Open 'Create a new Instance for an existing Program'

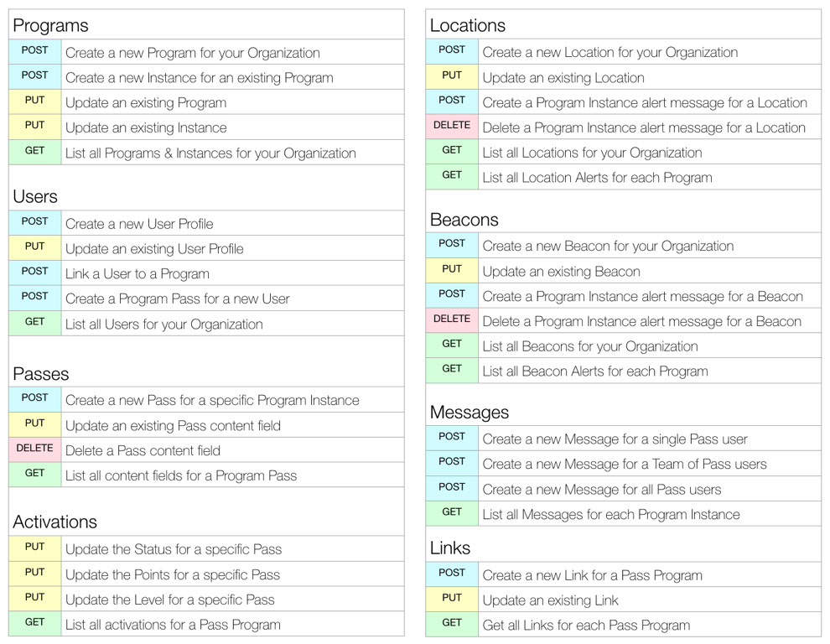click(x=199, y=78)
